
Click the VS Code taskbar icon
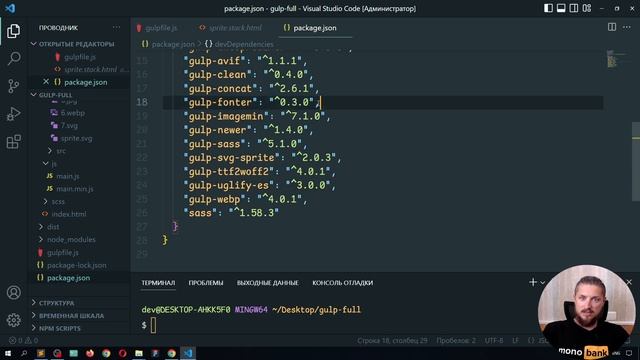[188, 353]
